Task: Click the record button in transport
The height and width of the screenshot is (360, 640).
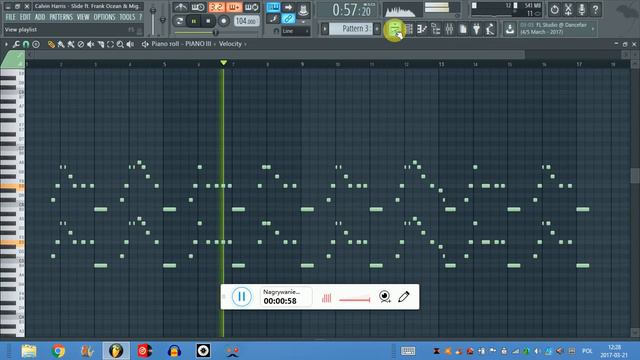Action: point(224,21)
